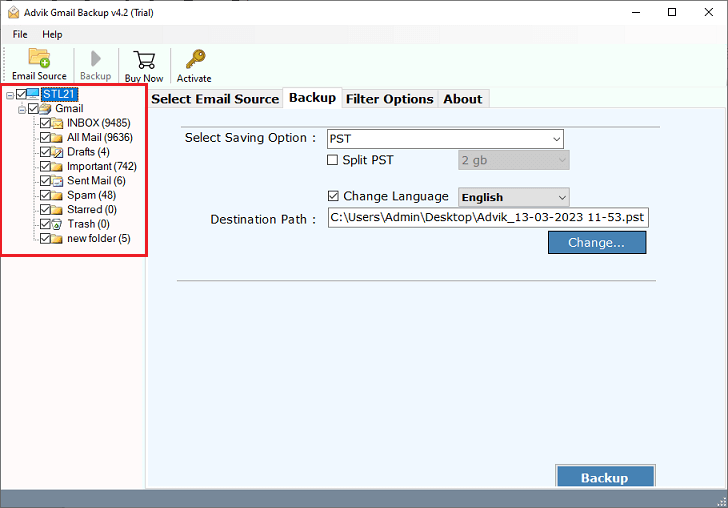Select INBOX (9485) tree row
The height and width of the screenshot is (508, 728).
tap(98, 123)
